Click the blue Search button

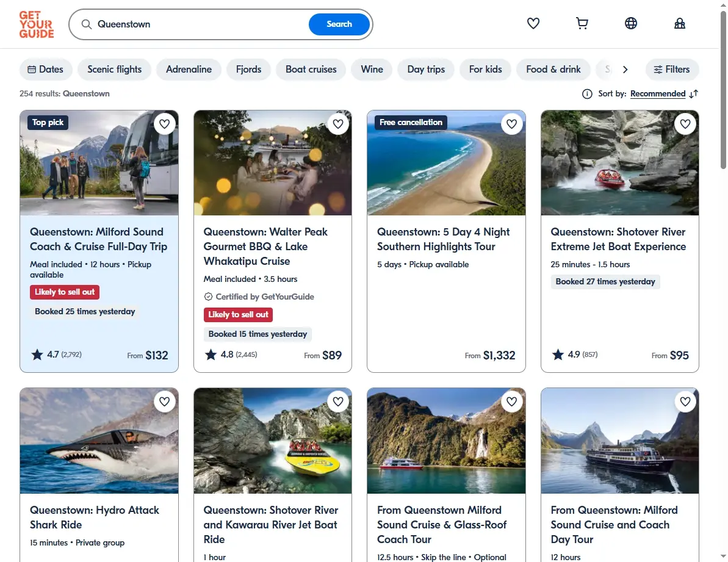[x=339, y=24]
